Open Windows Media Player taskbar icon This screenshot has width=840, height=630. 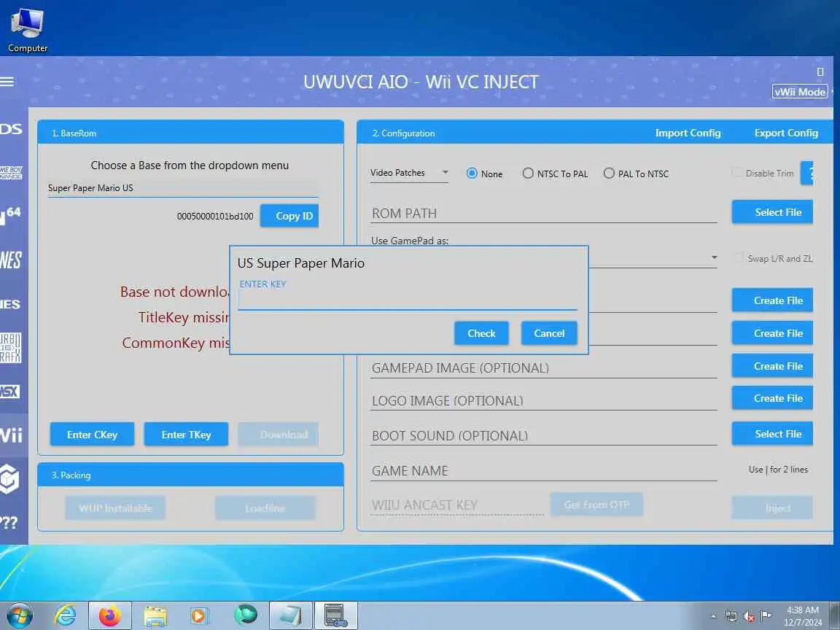(x=199, y=616)
